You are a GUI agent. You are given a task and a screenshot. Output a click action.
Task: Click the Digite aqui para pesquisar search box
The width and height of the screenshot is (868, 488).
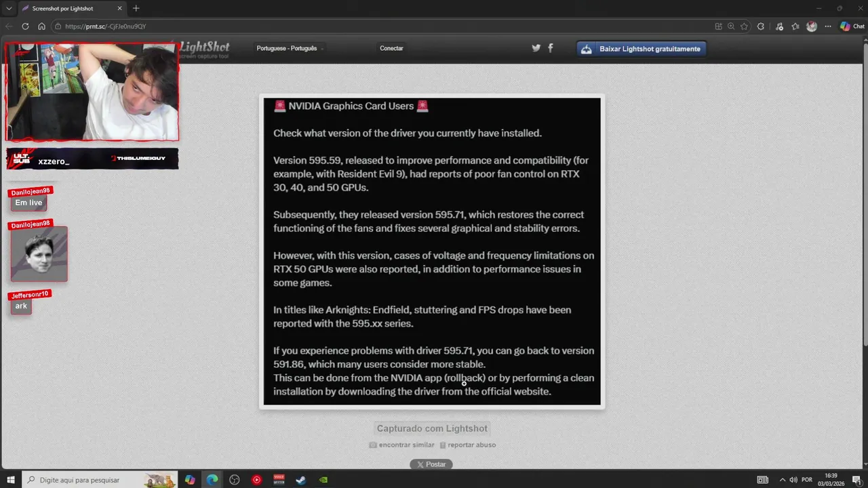coord(99,480)
